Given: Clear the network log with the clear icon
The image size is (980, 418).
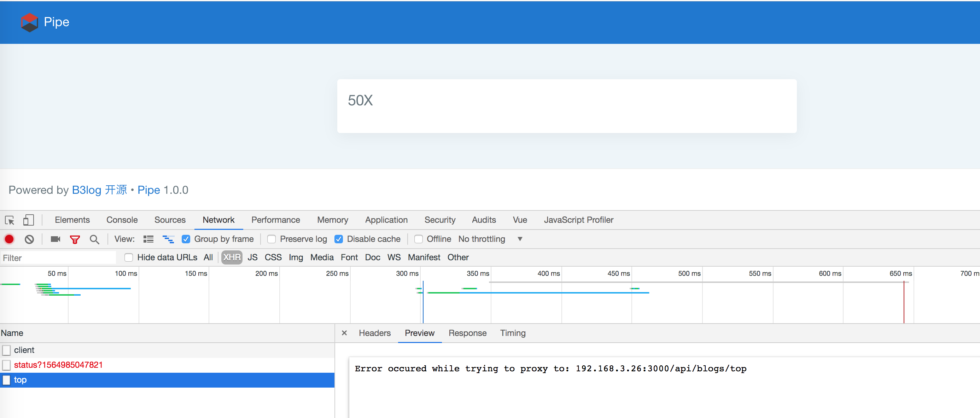Looking at the screenshot, I should click(x=29, y=239).
